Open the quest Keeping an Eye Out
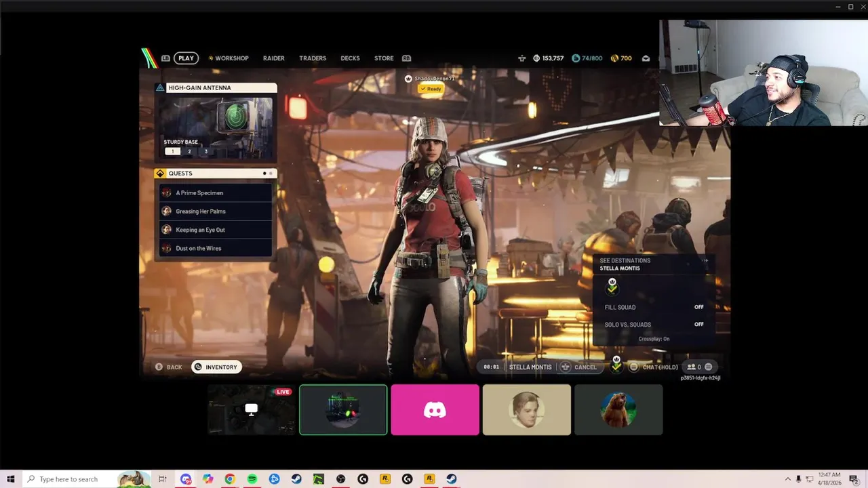 click(216, 230)
